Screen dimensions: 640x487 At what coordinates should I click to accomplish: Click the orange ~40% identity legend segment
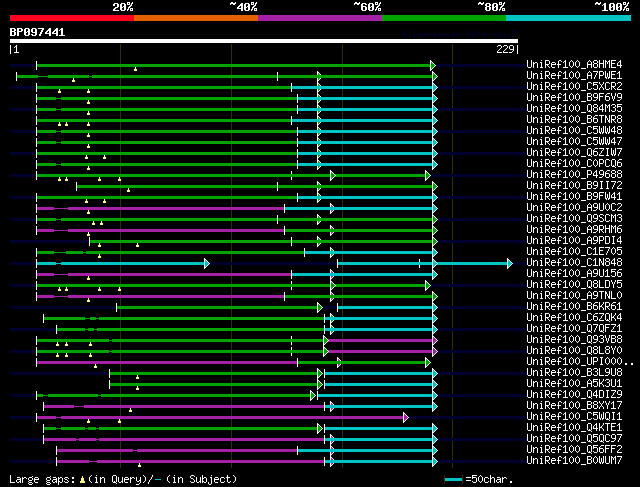tap(196, 18)
